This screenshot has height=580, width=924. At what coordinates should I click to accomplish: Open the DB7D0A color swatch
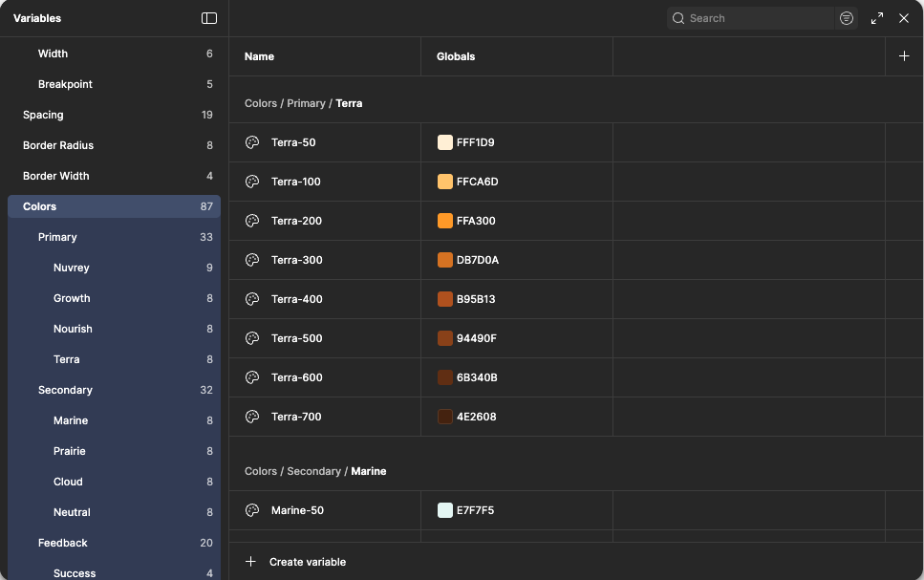point(445,260)
